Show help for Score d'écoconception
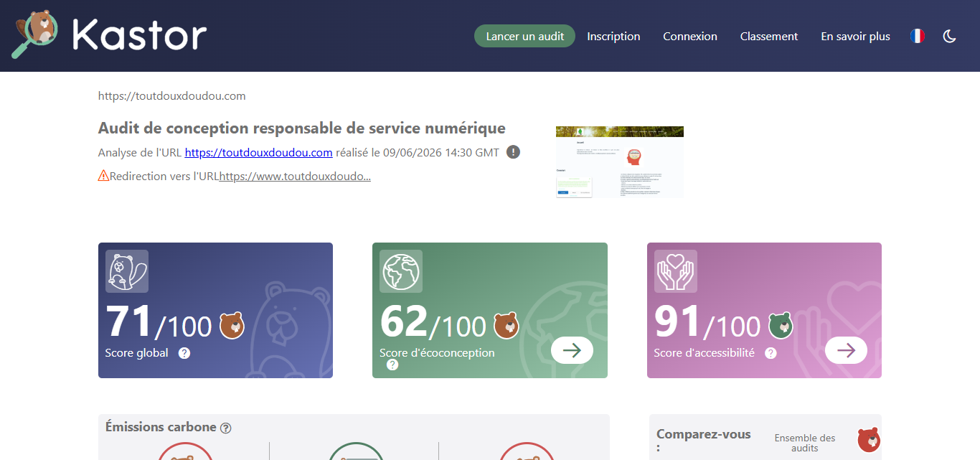Screen dimensions: 980x460 392,365
